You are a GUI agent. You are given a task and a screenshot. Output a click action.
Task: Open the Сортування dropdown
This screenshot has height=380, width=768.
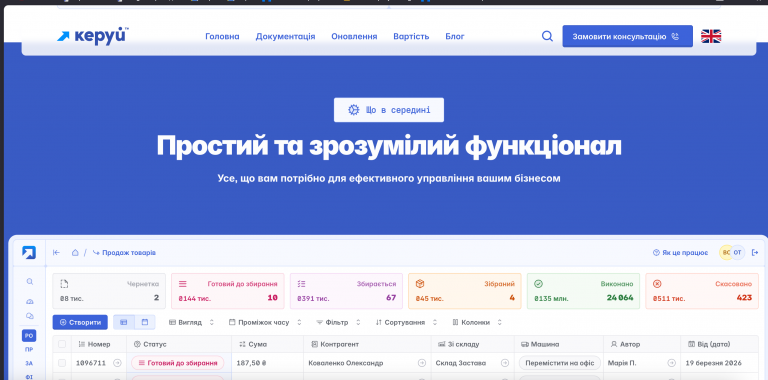[407, 322]
